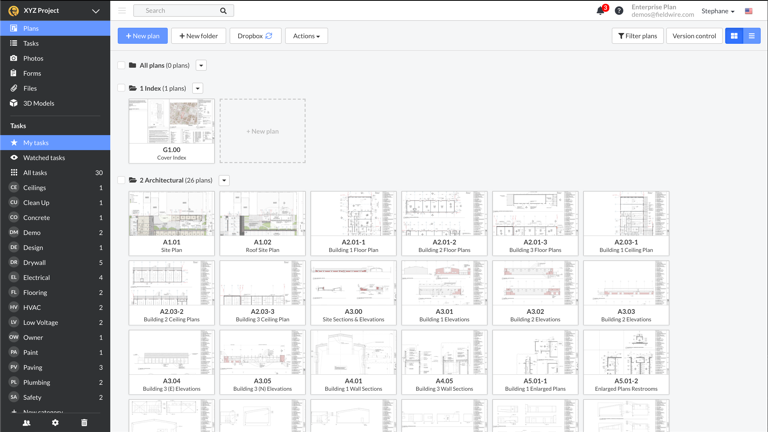The height and width of the screenshot is (432, 768).
Task: Open the XYZ Project switcher chevron
Action: [96, 11]
